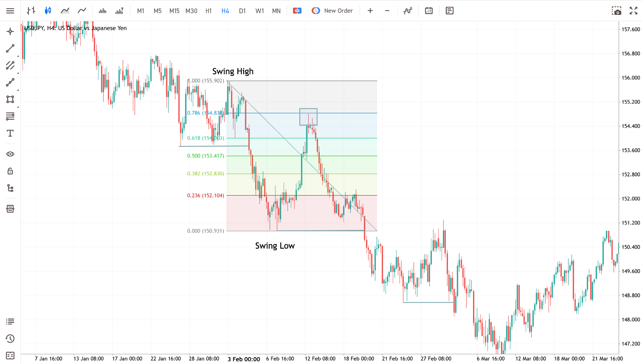Select the M1 timeframe
Image resolution: width=642 pixels, height=364 pixels.
[x=141, y=11]
